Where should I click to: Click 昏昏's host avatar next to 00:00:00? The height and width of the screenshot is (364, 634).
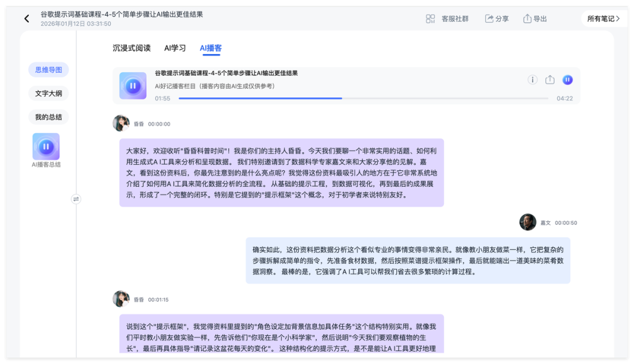click(x=120, y=123)
